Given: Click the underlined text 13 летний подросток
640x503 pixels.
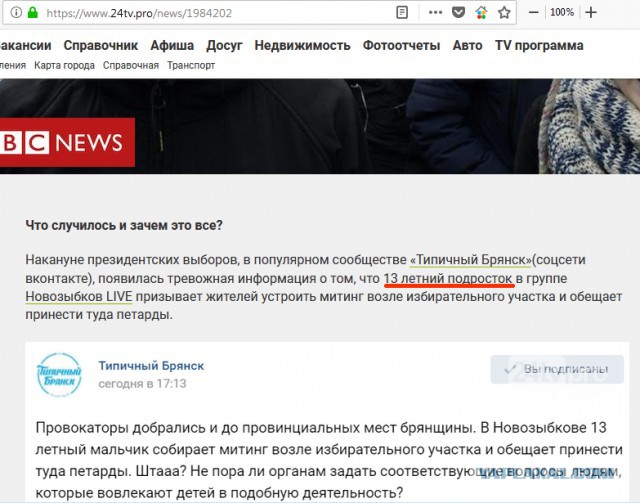Looking at the screenshot, I should (x=448, y=278).
